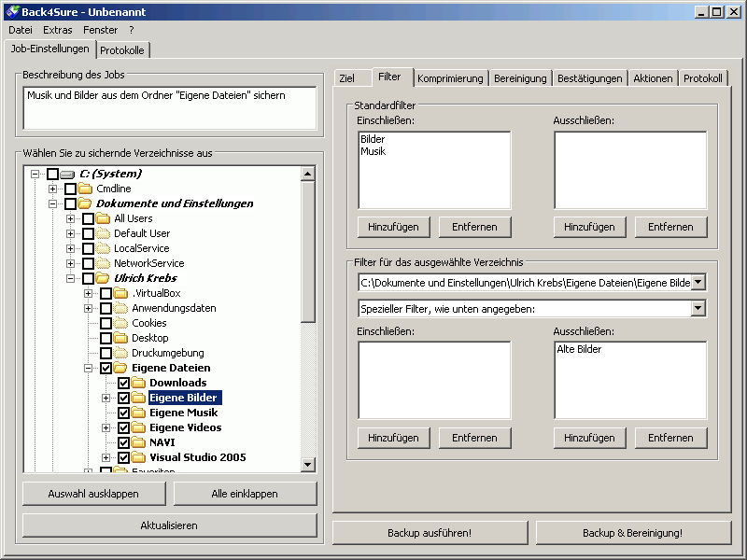Select Alte Bilder in the exclude list

[579, 349]
